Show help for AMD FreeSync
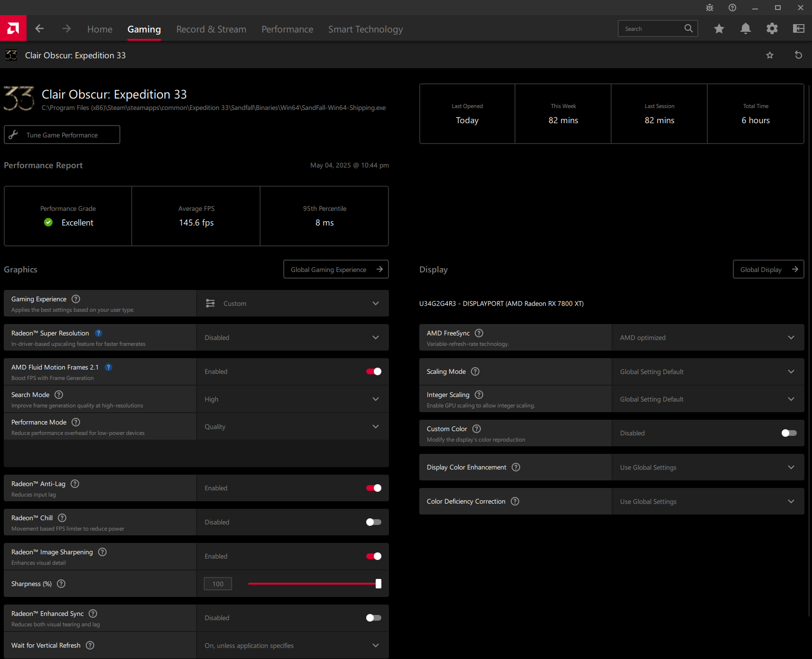The image size is (812, 659). click(x=479, y=333)
